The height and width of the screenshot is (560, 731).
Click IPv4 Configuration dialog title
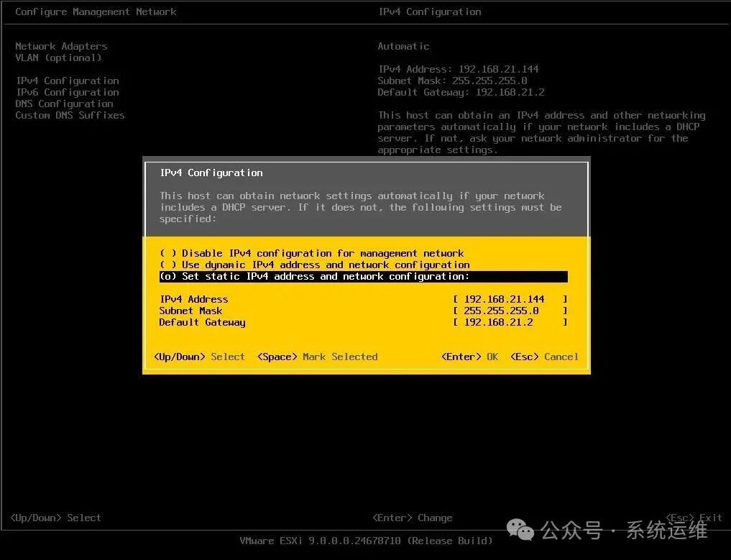pyautogui.click(x=211, y=173)
